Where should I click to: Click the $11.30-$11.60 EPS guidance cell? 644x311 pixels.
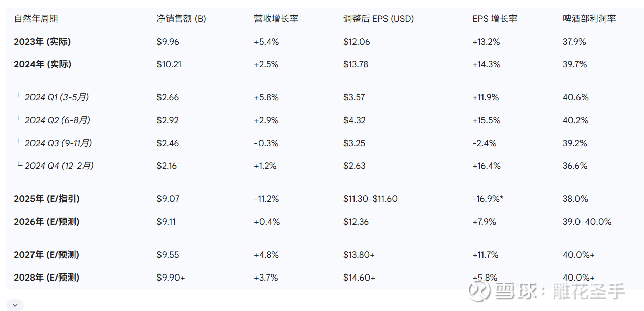click(x=370, y=199)
